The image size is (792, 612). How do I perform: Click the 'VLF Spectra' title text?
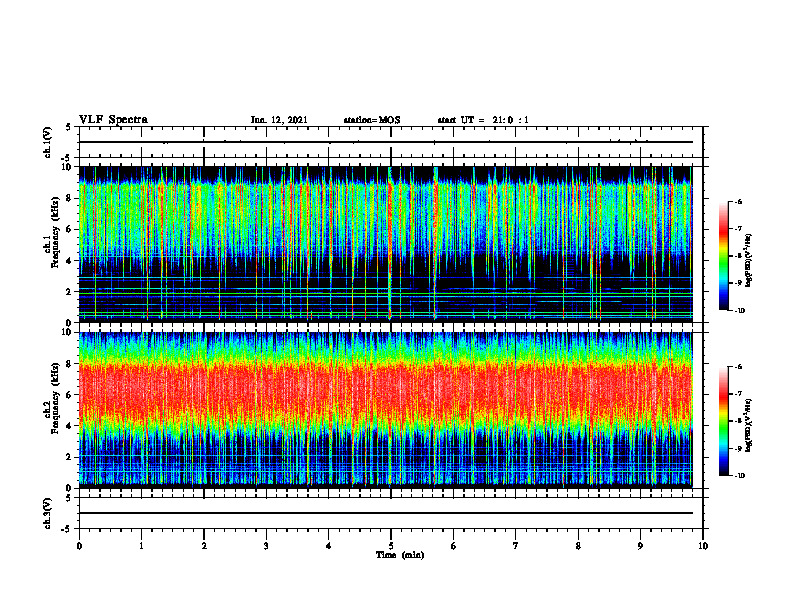click(x=113, y=120)
